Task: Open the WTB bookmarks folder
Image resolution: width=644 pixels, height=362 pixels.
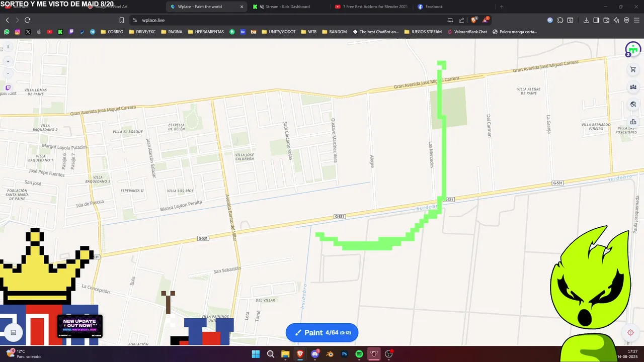Action: (308, 32)
